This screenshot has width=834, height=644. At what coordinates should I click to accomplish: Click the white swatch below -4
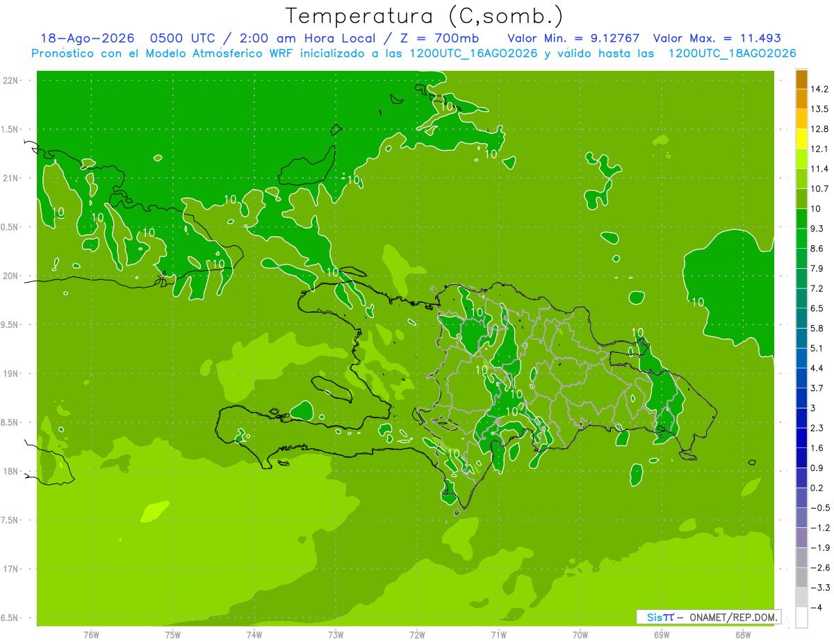pyautogui.click(x=801, y=618)
